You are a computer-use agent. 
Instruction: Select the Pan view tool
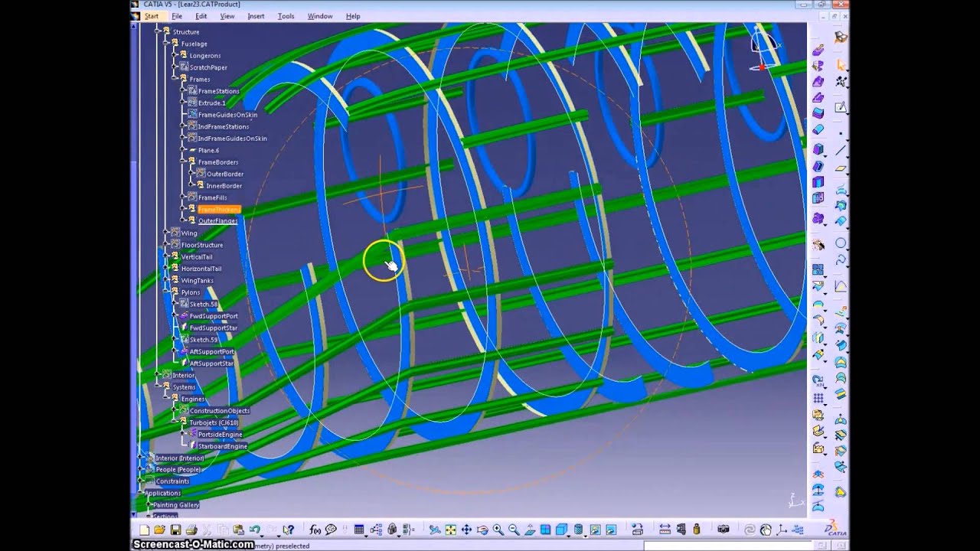(x=466, y=530)
